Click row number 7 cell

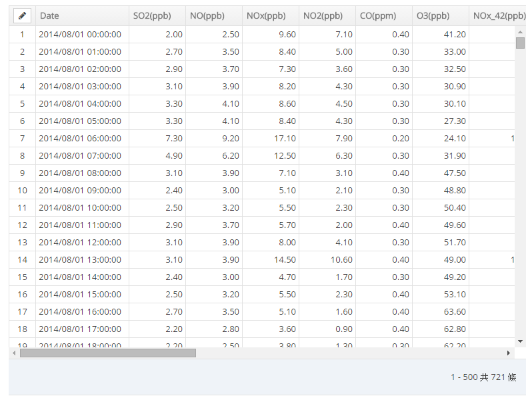pos(22,139)
